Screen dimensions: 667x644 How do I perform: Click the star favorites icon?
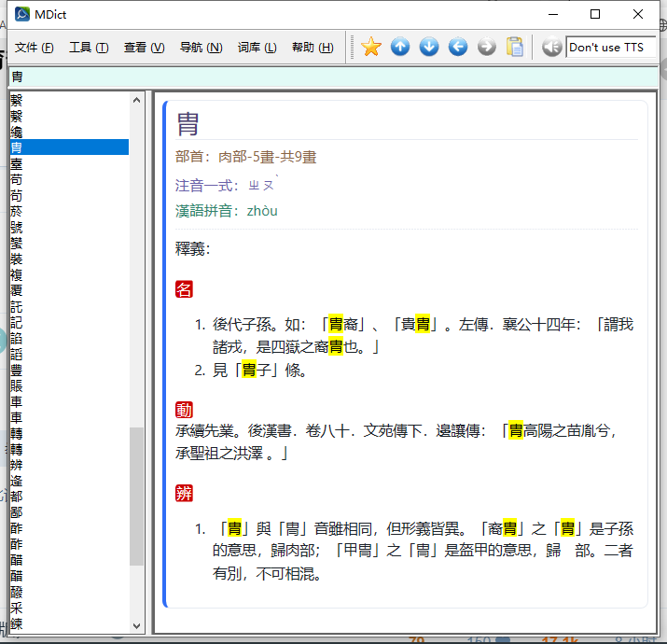pos(371,47)
